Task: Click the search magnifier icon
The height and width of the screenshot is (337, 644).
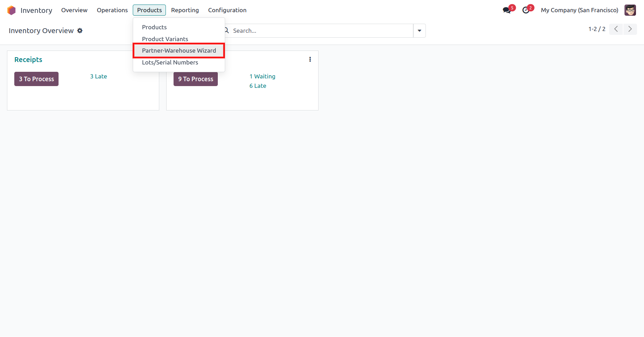Action: (227, 31)
